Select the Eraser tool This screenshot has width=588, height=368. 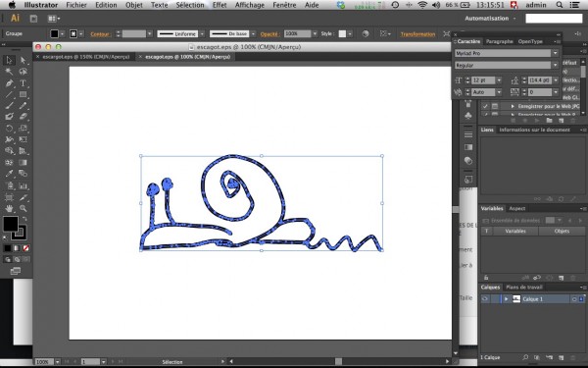click(x=24, y=117)
